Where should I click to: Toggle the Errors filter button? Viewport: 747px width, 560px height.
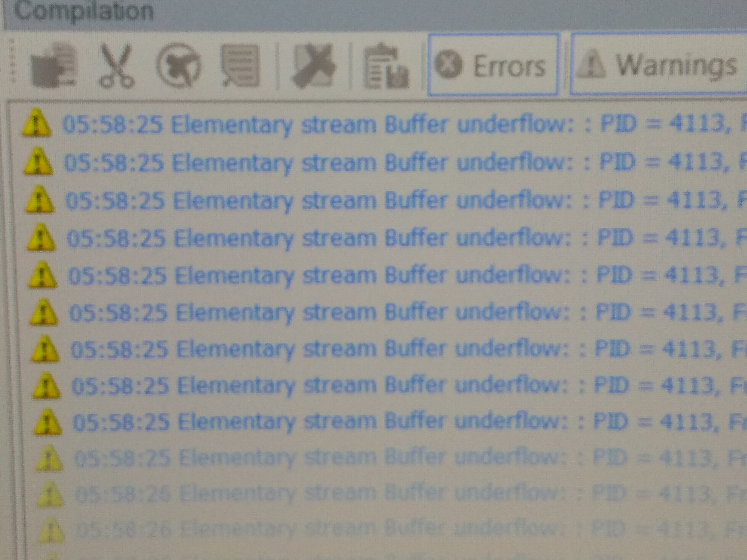493,64
